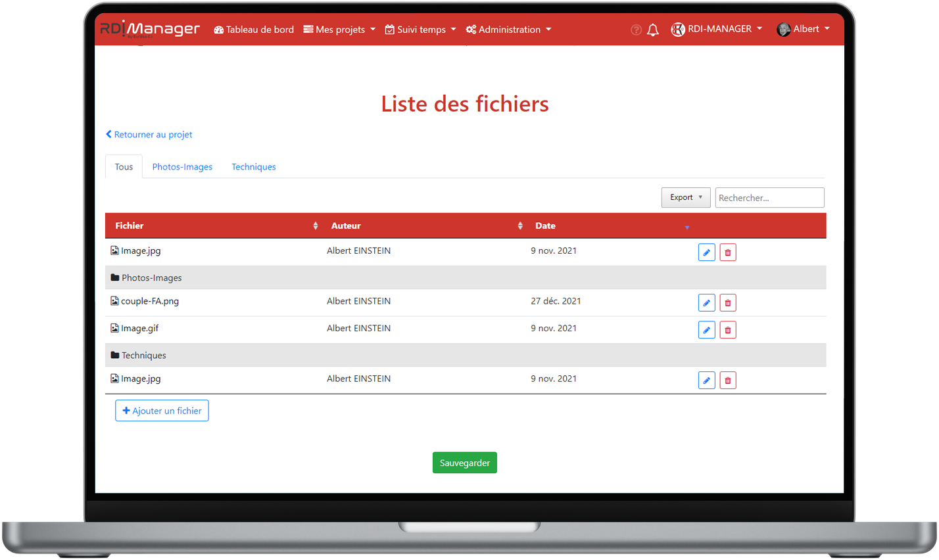
Task: Expand the Mes projets menu
Action: click(339, 30)
